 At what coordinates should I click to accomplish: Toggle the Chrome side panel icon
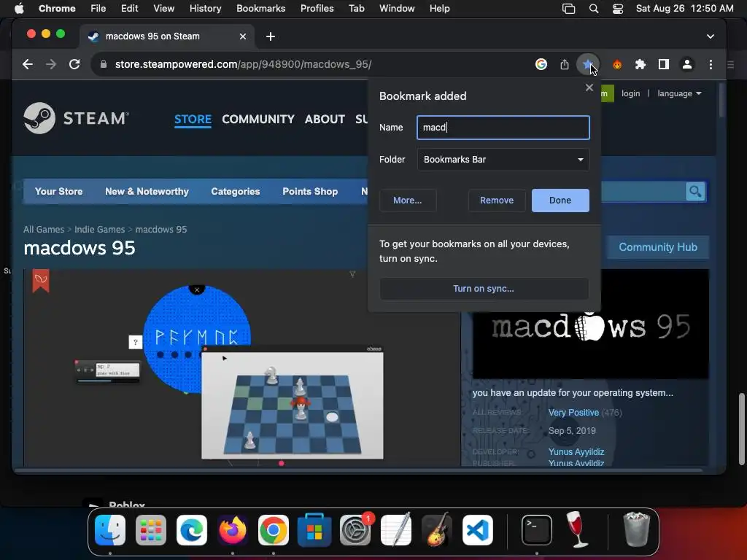(x=664, y=64)
